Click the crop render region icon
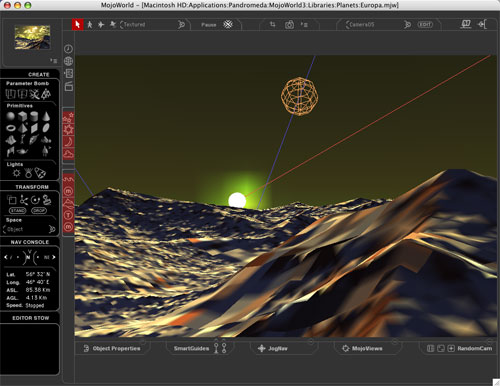 [x=273, y=24]
